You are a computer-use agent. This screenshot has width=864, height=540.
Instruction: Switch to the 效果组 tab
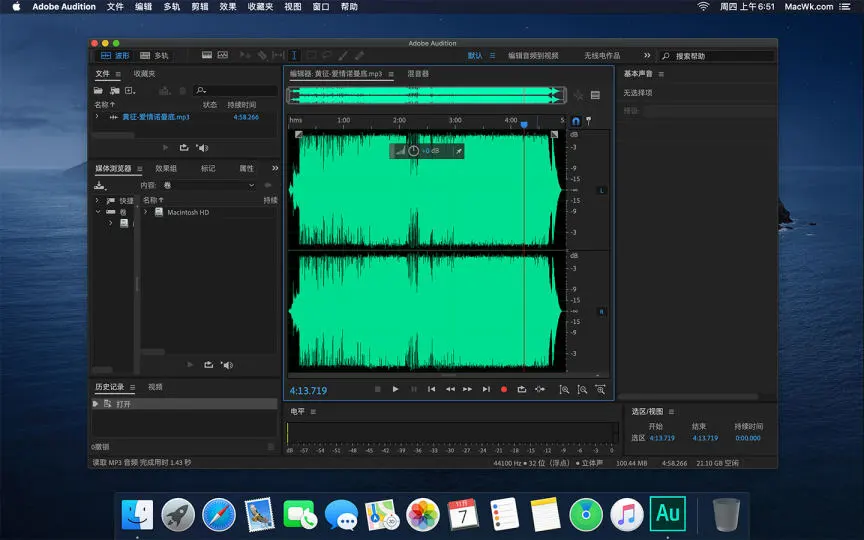click(x=166, y=168)
